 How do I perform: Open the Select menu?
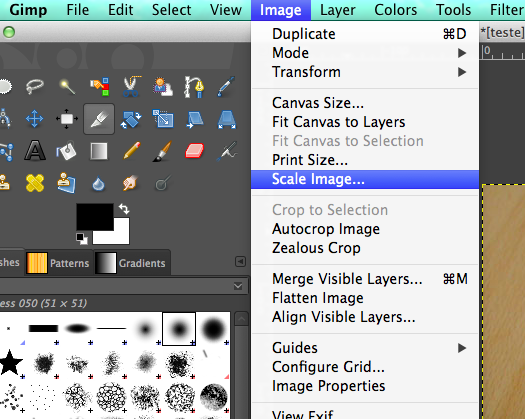(x=171, y=10)
